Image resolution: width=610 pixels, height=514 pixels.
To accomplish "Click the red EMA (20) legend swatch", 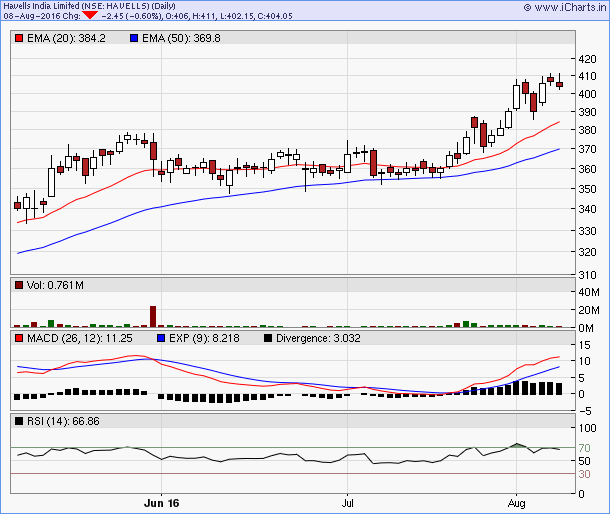I will 19,38.
